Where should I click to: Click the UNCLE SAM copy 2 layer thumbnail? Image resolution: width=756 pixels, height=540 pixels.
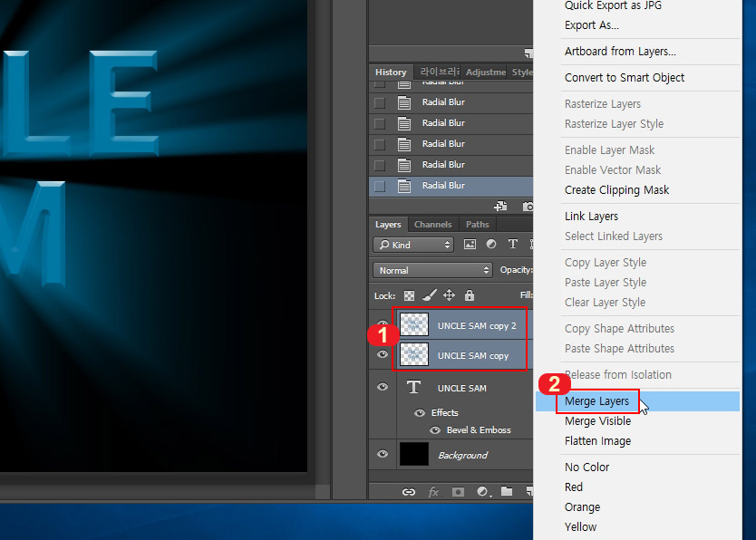click(x=414, y=324)
